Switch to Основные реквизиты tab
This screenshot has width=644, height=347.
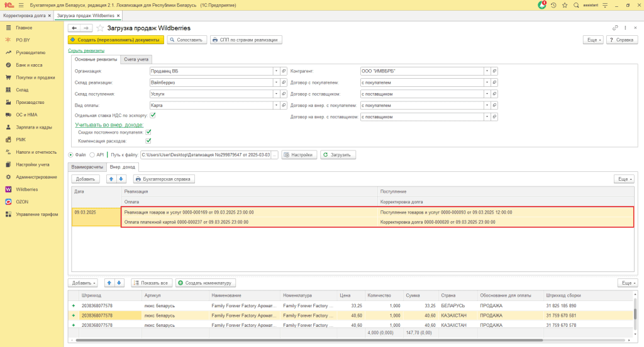[x=96, y=59]
